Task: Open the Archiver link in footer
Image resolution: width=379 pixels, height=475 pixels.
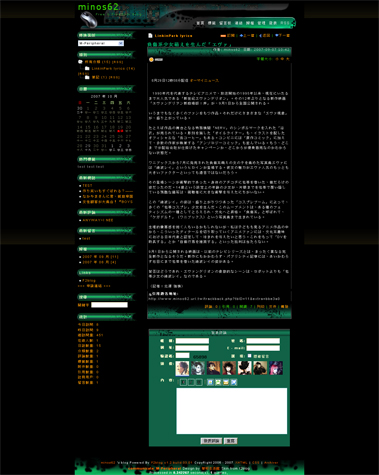Action: click(x=271, y=462)
